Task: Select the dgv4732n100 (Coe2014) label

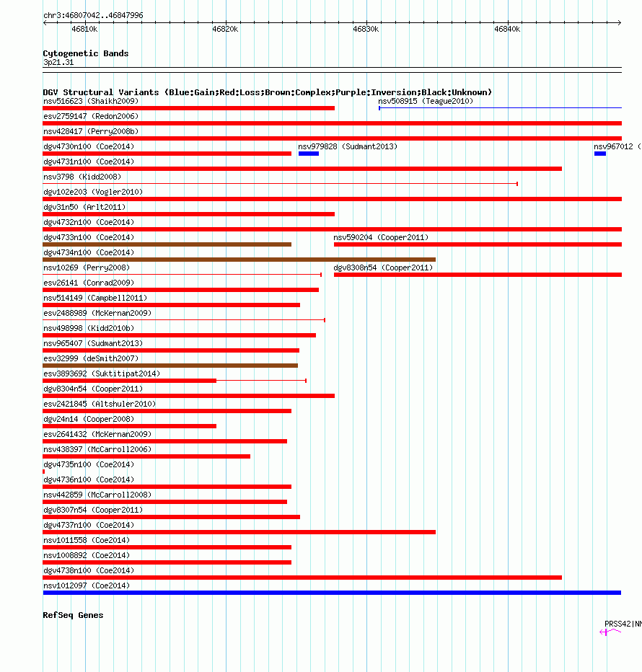Action: [89, 222]
